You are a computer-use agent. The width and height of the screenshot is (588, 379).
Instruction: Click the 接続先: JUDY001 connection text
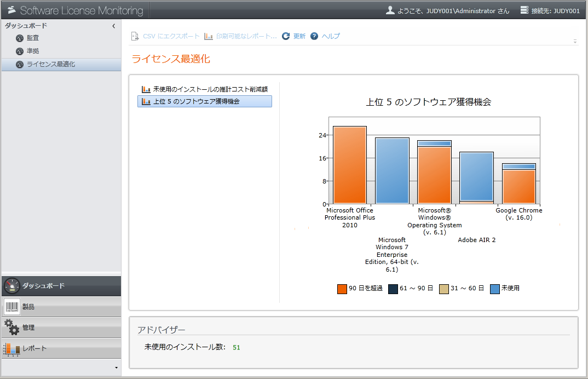pos(555,11)
